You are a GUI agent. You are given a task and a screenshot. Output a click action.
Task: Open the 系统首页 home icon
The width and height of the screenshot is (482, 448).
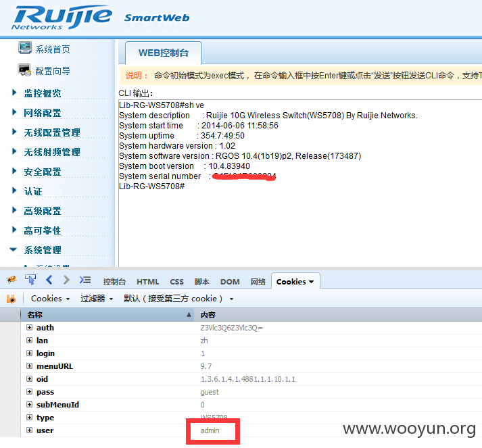tap(25, 48)
